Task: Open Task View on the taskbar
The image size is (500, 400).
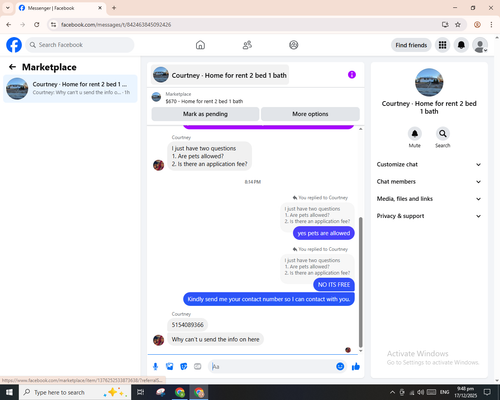Action: 140,392
